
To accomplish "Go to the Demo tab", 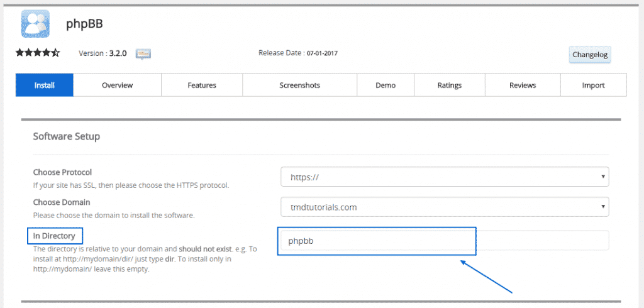I will click(x=385, y=85).
